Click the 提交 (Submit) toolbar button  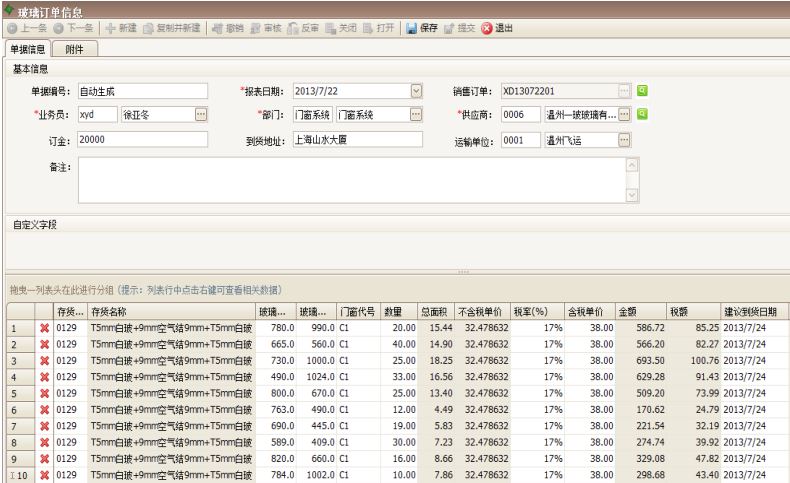click(x=459, y=28)
